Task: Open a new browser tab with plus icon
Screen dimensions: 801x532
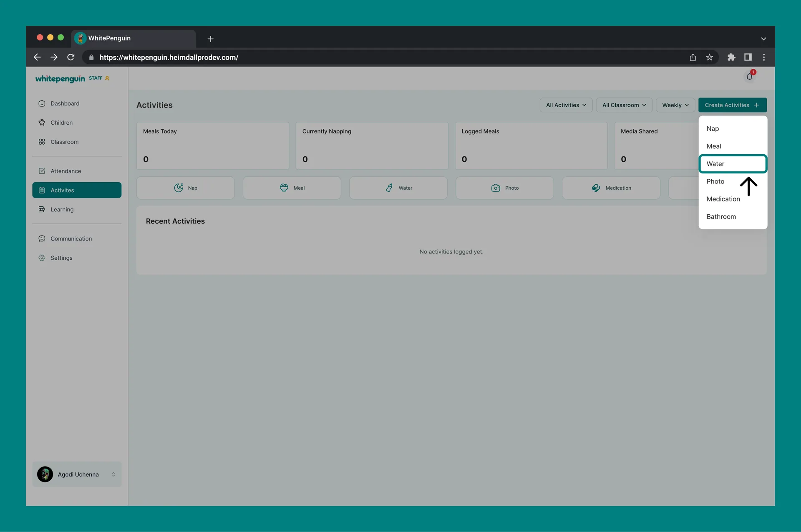Action: [x=211, y=39]
